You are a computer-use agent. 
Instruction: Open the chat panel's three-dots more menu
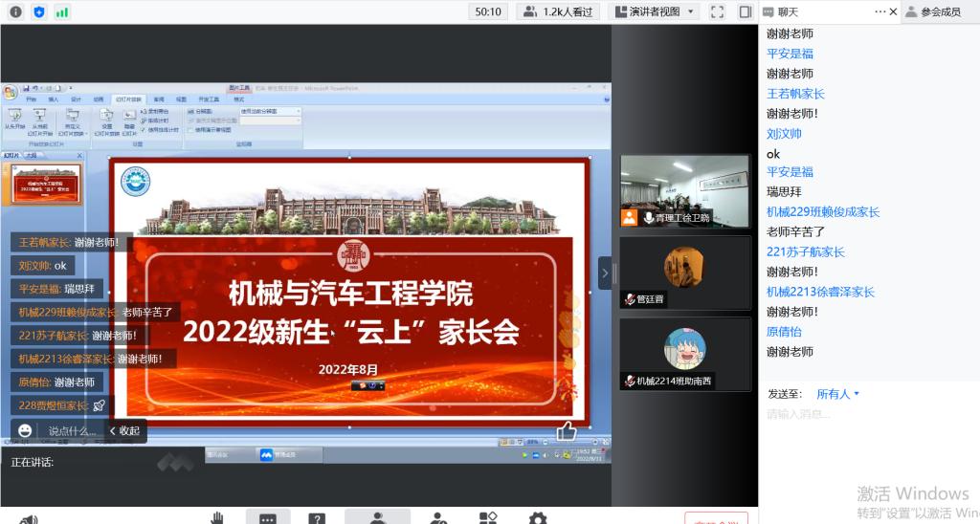coord(880,11)
